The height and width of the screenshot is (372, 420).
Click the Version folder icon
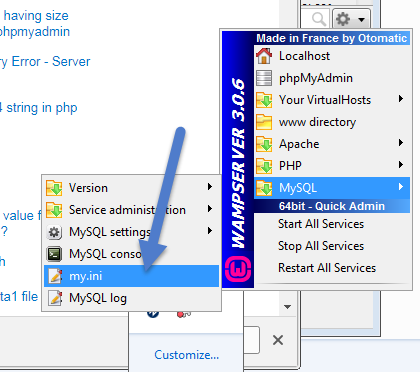pyautogui.click(x=54, y=188)
